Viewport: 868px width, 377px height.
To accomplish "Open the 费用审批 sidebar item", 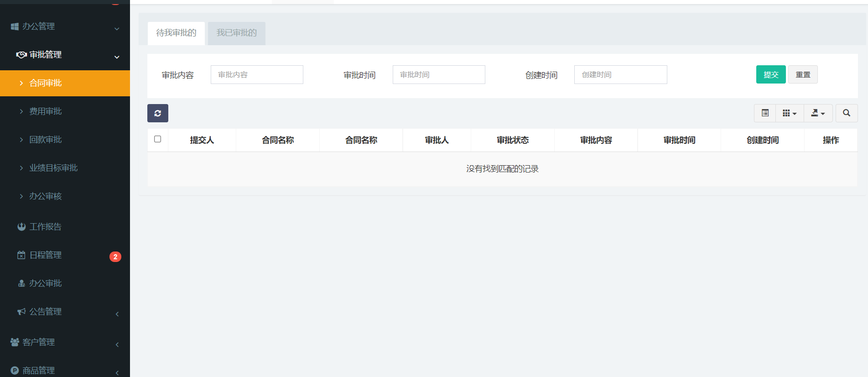I will [65, 111].
